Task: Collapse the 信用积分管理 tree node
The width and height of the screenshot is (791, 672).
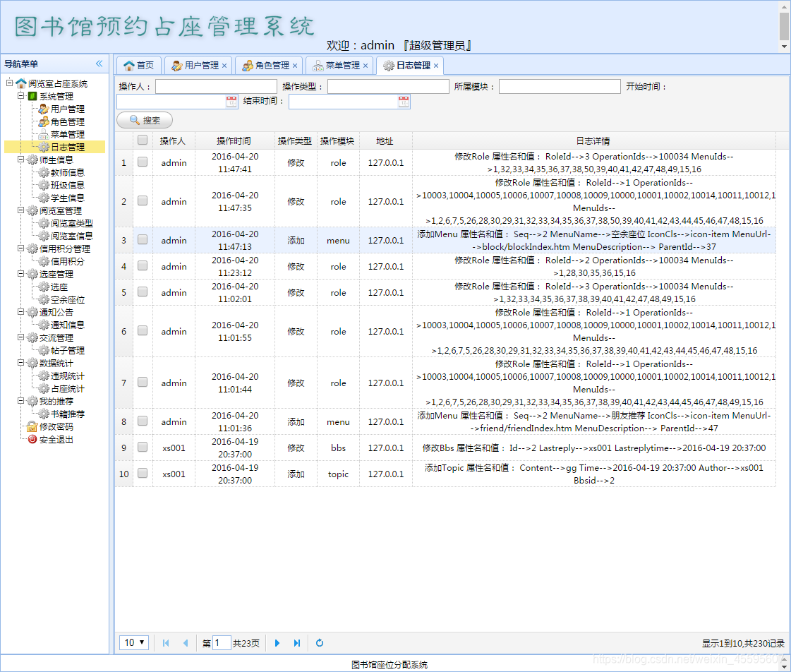Action: (20, 248)
